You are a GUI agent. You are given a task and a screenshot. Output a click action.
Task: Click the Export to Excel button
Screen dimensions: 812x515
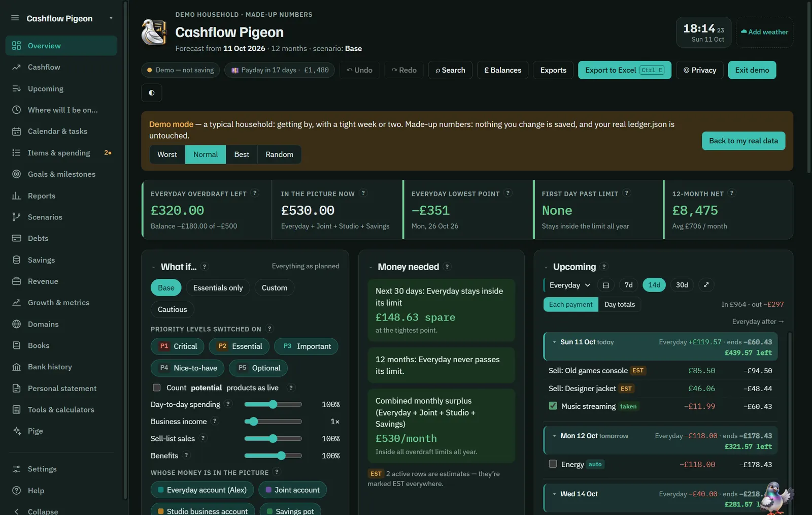click(x=625, y=70)
